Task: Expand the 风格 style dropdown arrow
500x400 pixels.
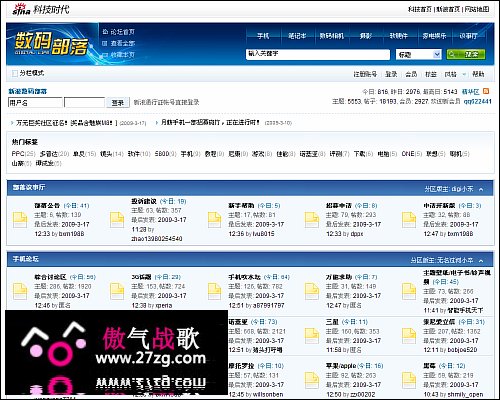Action: pos(464,74)
